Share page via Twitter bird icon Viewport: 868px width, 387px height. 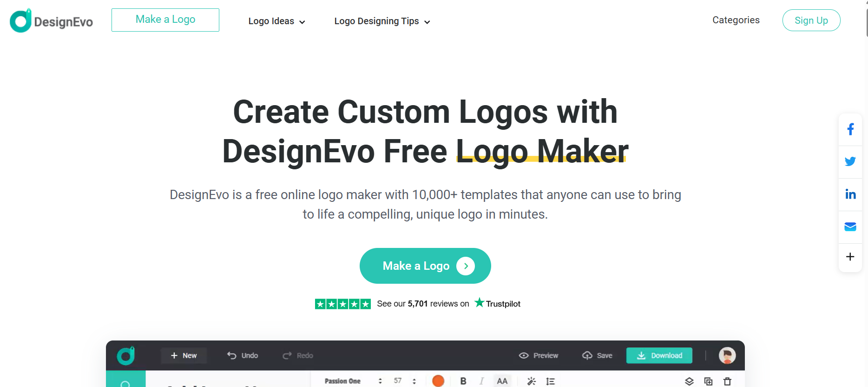850,161
